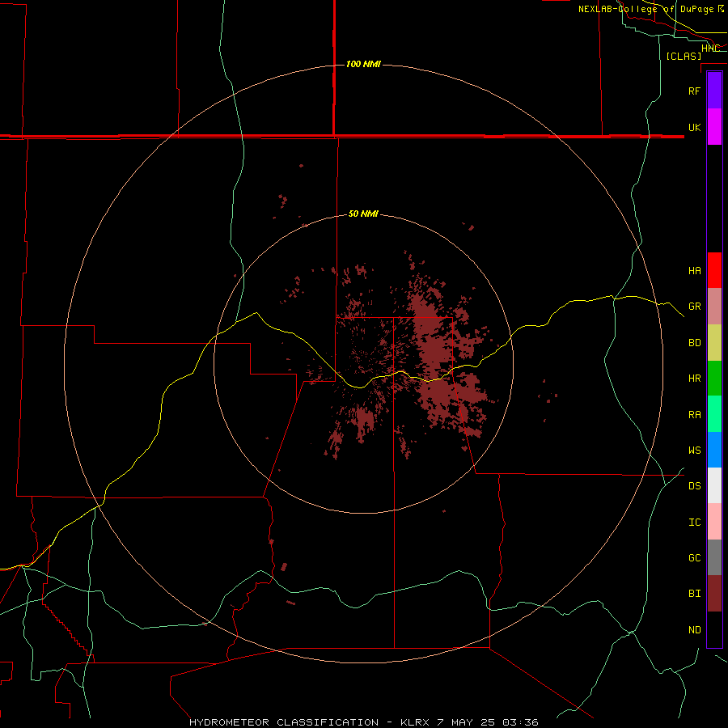The height and width of the screenshot is (728, 728).
Task: Click the red HA color swatch
Action: pyautogui.click(x=714, y=270)
